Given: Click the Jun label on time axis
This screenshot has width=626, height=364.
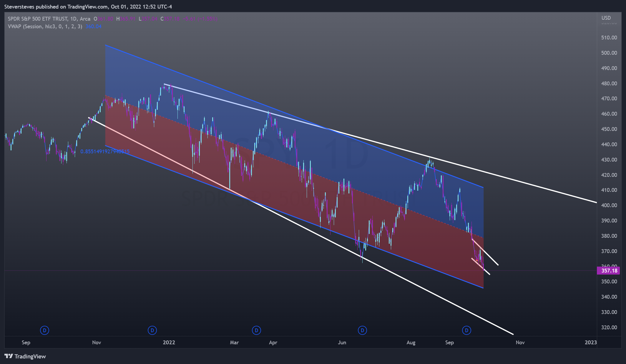Looking at the screenshot, I should (342, 343).
